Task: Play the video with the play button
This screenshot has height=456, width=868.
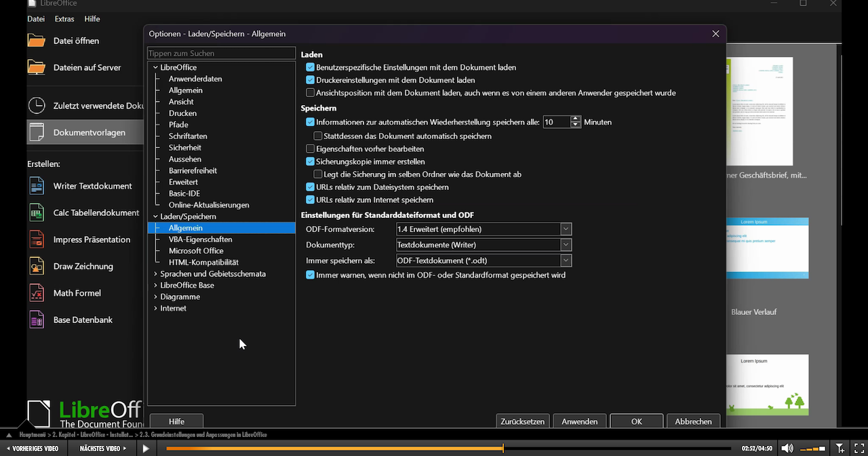Action: [x=145, y=449]
